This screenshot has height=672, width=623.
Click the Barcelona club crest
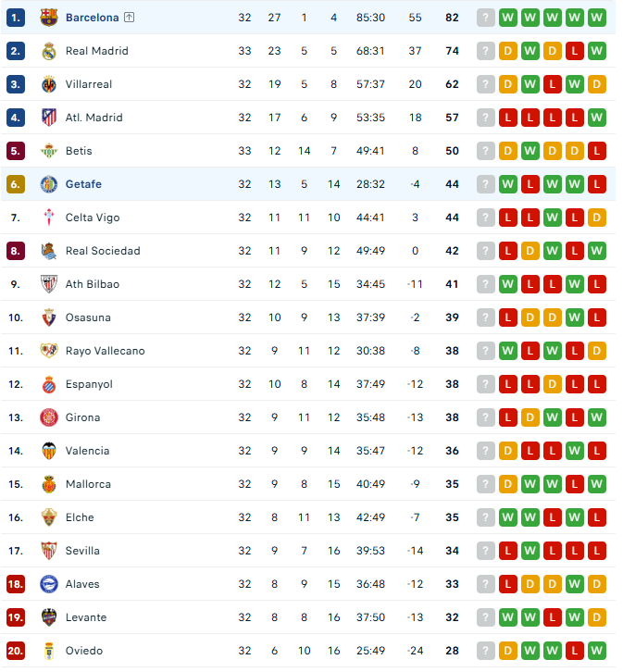(49, 18)
